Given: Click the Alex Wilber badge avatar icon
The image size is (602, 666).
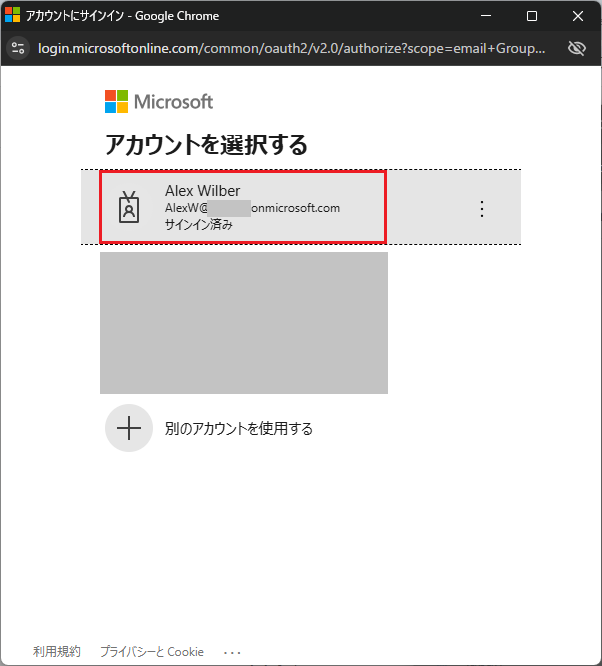Looking at the screenshot, I should pyautogui.click(x=129, y=207).
